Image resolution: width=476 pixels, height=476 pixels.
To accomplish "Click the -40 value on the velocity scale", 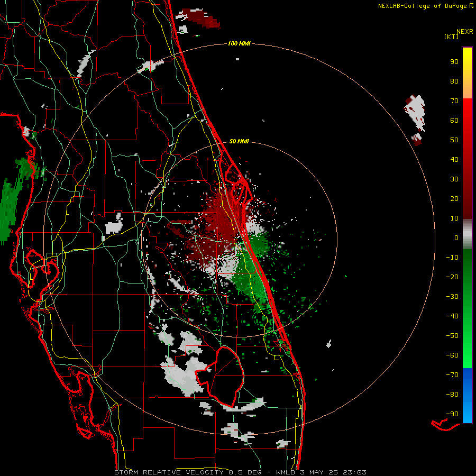I will [x=452, y=316].
